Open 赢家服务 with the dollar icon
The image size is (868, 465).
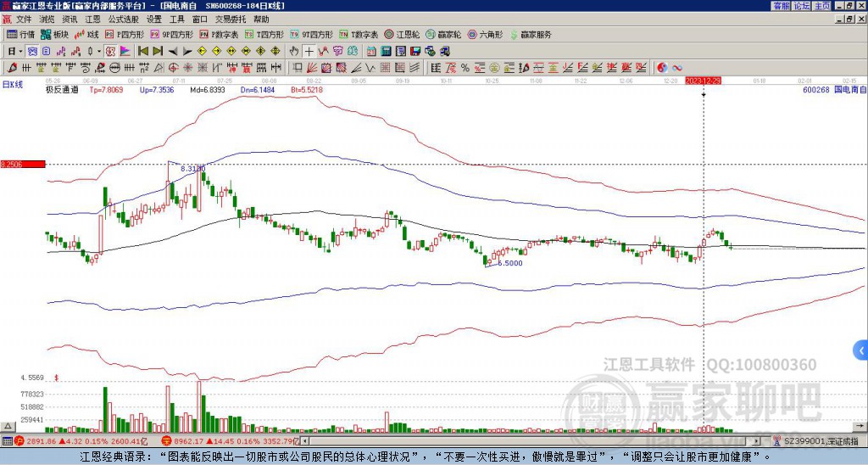[531, 34]
